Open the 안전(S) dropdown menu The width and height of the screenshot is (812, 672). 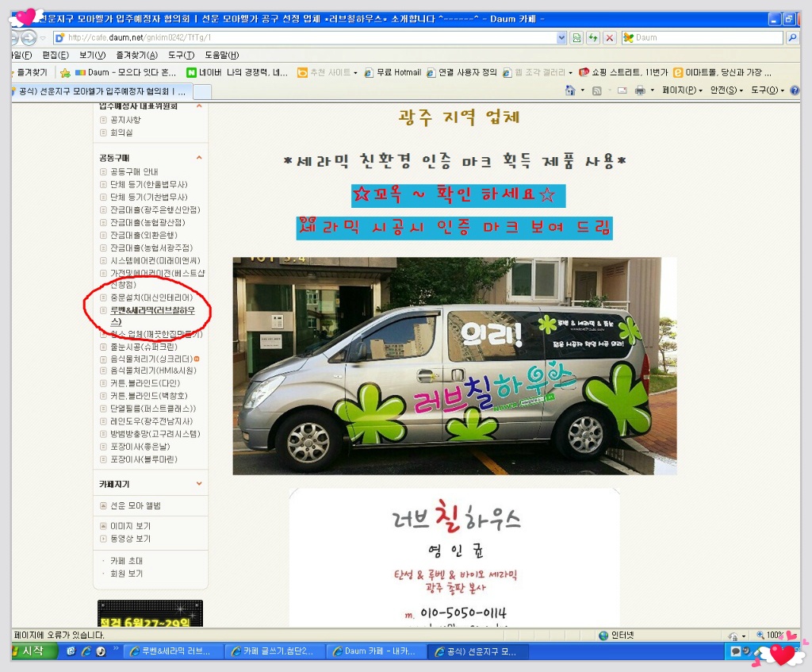tap(726, 90)
